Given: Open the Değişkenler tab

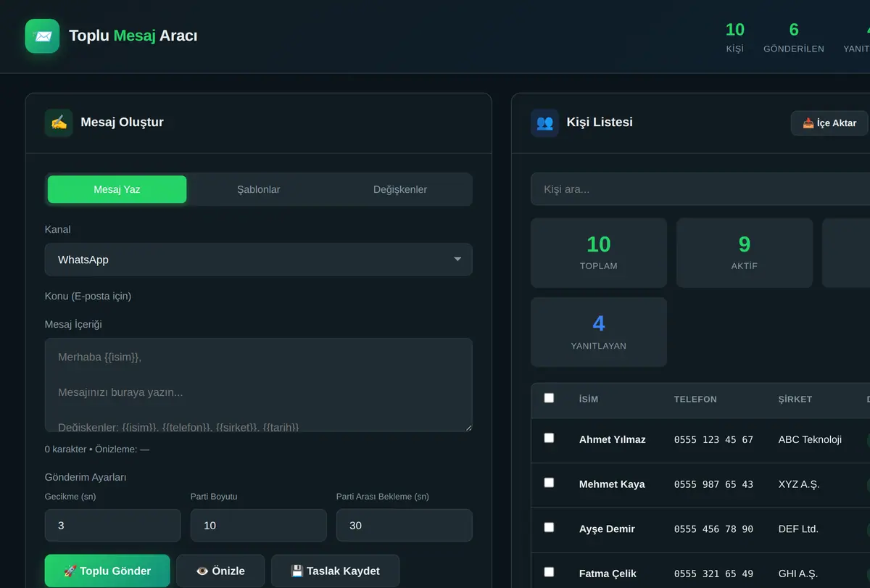Looking at the screenshot, I should coord(399,189).
